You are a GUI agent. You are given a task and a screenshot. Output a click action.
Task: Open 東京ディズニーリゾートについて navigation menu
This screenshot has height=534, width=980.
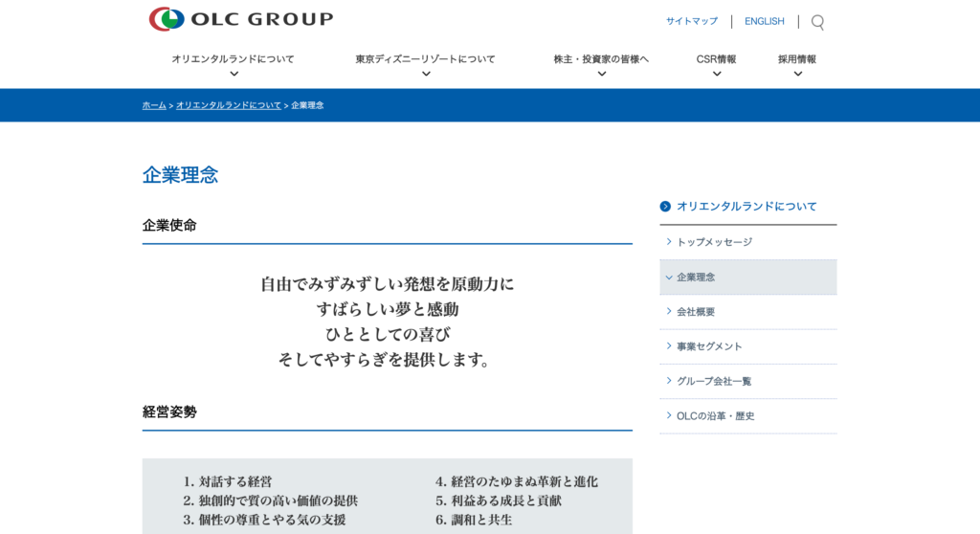click(x=425, y=59)
